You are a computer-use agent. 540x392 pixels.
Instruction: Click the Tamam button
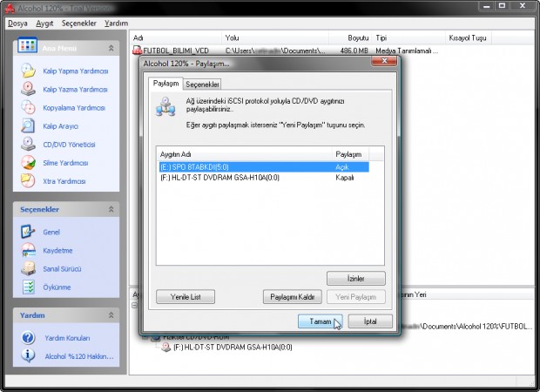click(320, 321)
